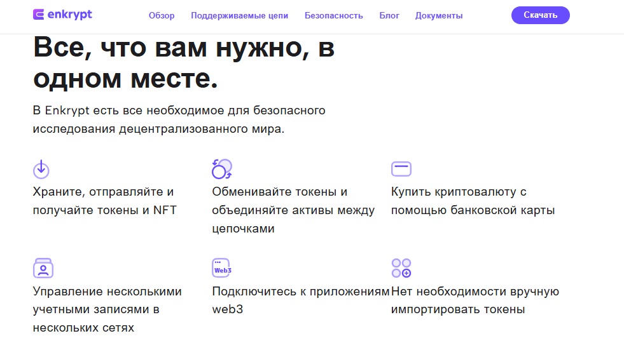Click text 'Подключитесь к приложениям web3'

pyautogui.click(x=300, y=300)
